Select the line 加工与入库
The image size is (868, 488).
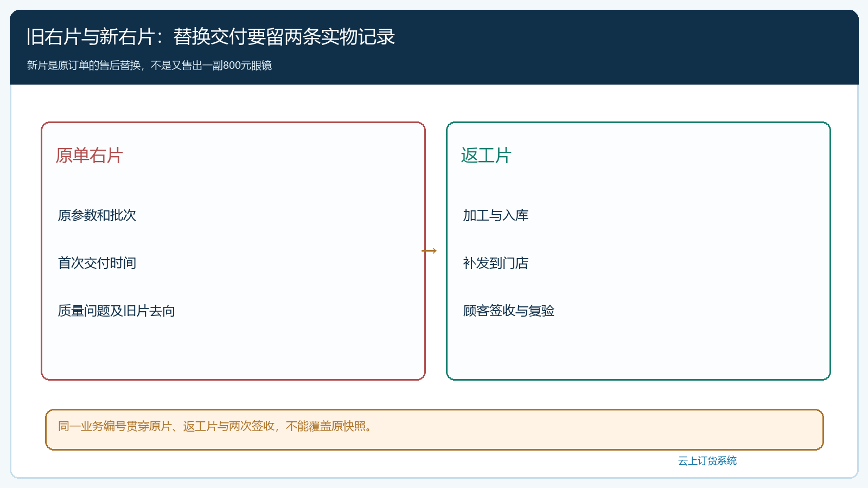click(x=495, y=215)
